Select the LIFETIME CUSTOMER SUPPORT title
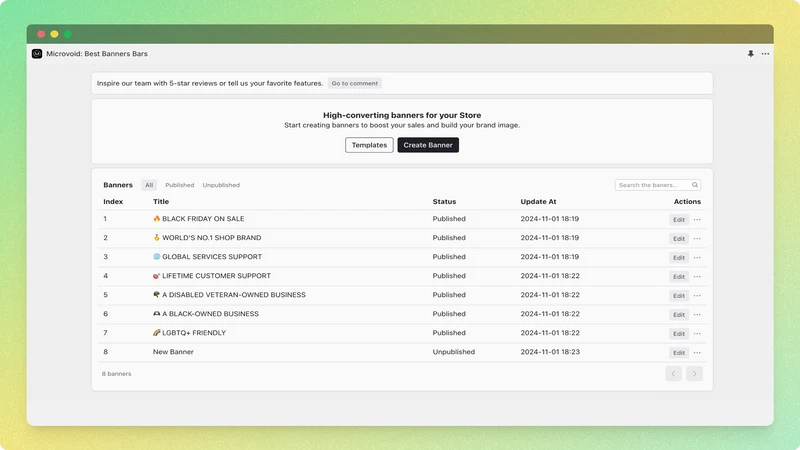The image size is (800, 450). (216, 276)
